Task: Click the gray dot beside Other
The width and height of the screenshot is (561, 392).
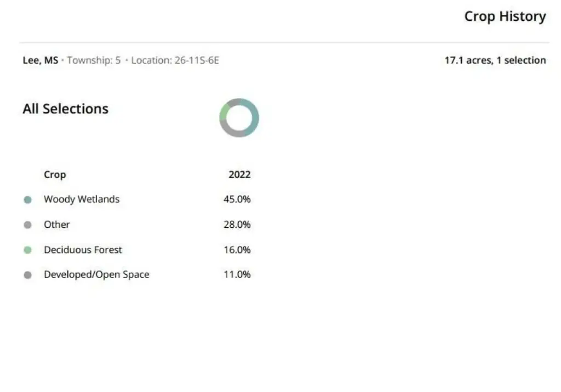Action: pos(28,225)
